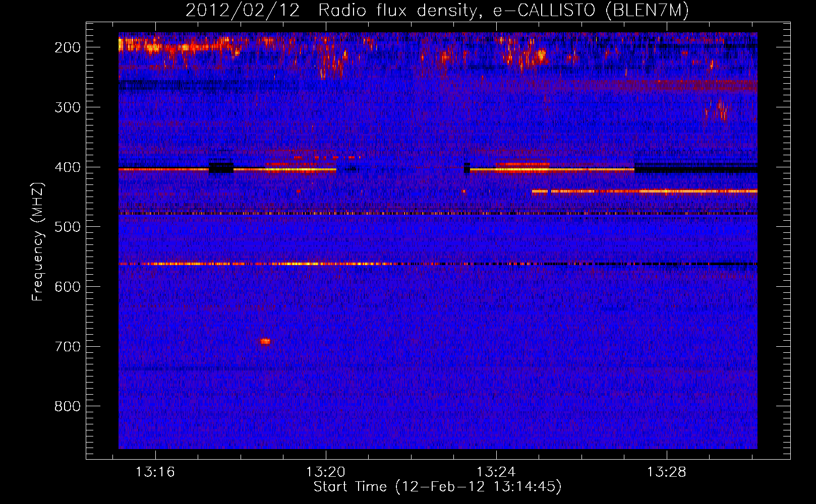Click the 'Frequency (MHZ)' axis label
816x504 pixels.
pos(38,242)
